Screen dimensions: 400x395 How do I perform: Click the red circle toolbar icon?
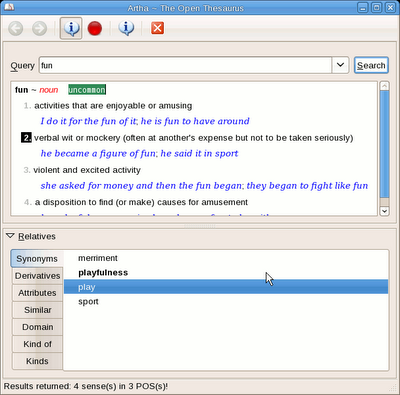point(95,28)
